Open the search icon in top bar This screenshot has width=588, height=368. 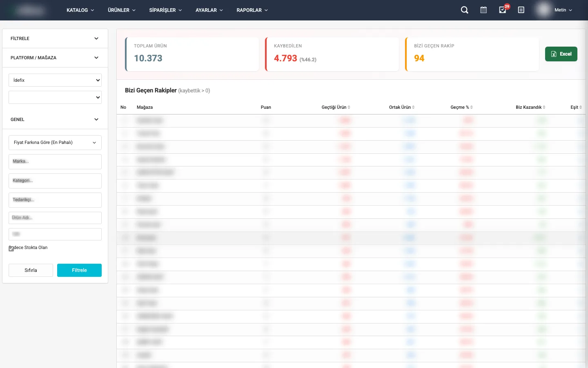[x=464, y=10]
